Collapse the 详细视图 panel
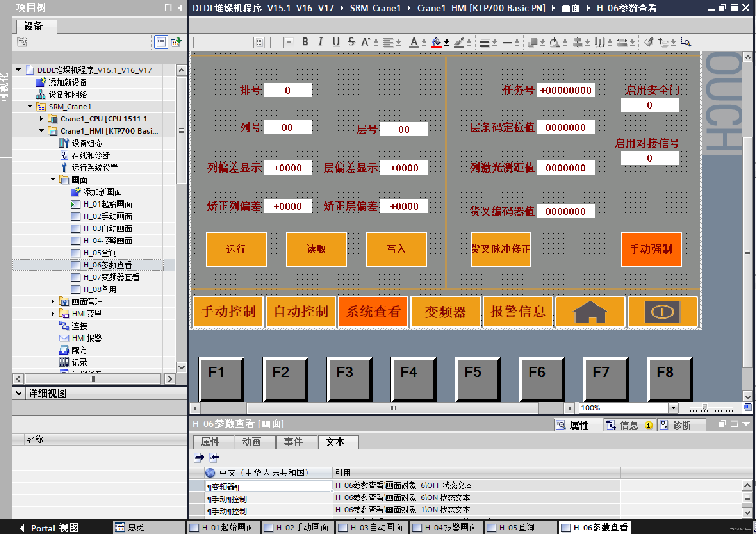Viewport: 756px width, 534px height. (x=19, y=393)
